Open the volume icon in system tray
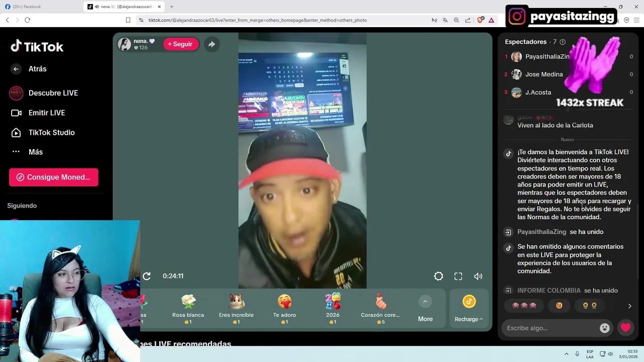The width and height of the screenshot is (644, 362). (x=610, y=354)
